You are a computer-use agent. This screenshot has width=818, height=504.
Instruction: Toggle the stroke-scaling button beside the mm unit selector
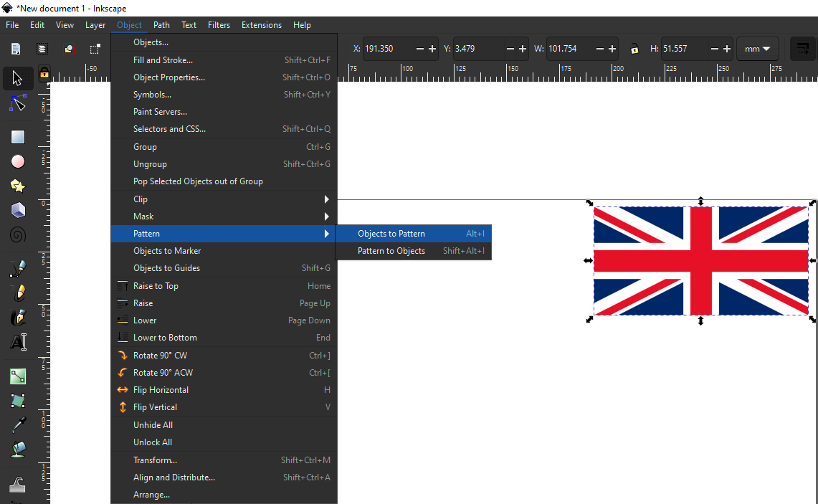(x=802, y=49)
